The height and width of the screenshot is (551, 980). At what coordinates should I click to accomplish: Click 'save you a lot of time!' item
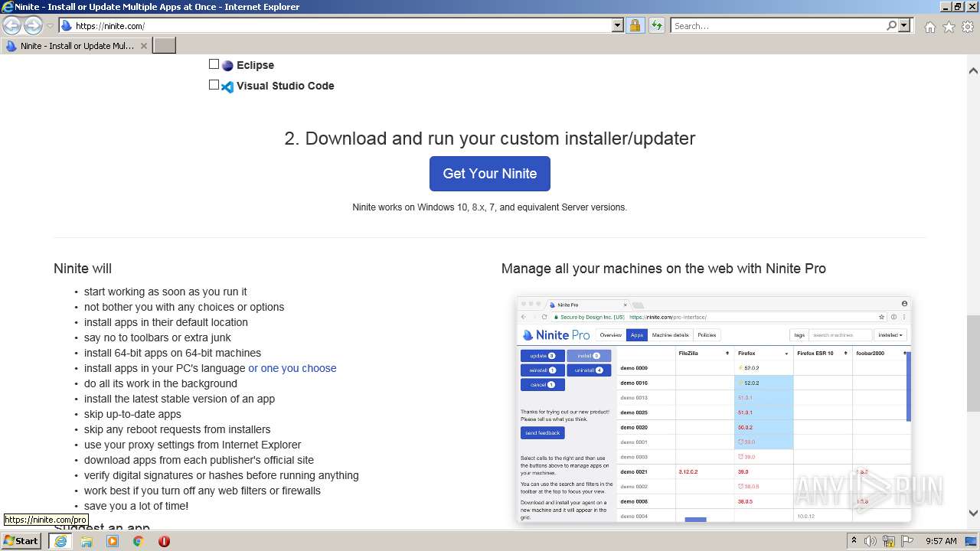pyautogui.click(x=136, y=506)
